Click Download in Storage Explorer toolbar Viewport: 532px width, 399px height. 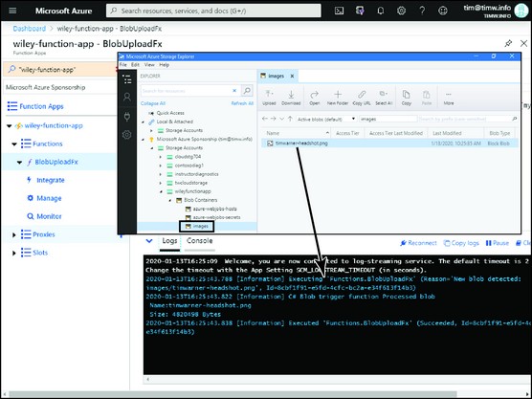coord(291,98)
